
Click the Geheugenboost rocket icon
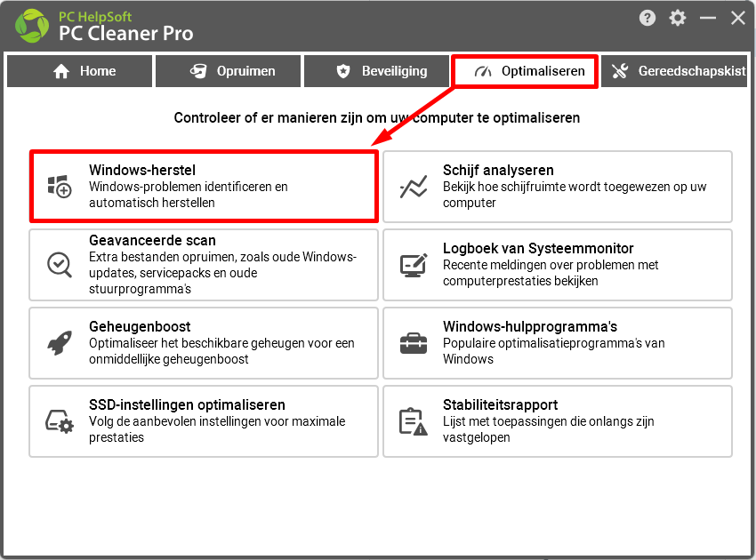click(60, 342)
